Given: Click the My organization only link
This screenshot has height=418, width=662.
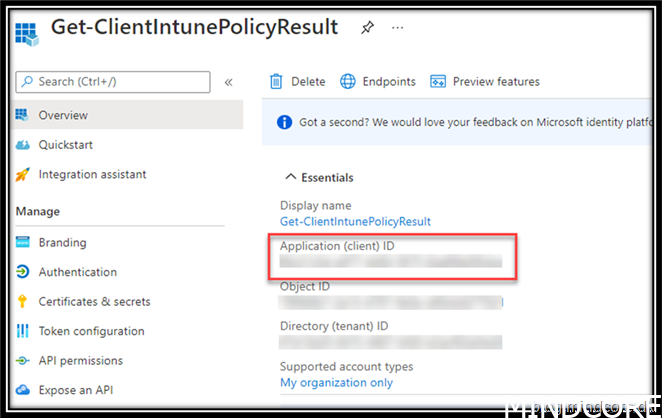Looking at the screenshot, I should click(x=336, y=383).
